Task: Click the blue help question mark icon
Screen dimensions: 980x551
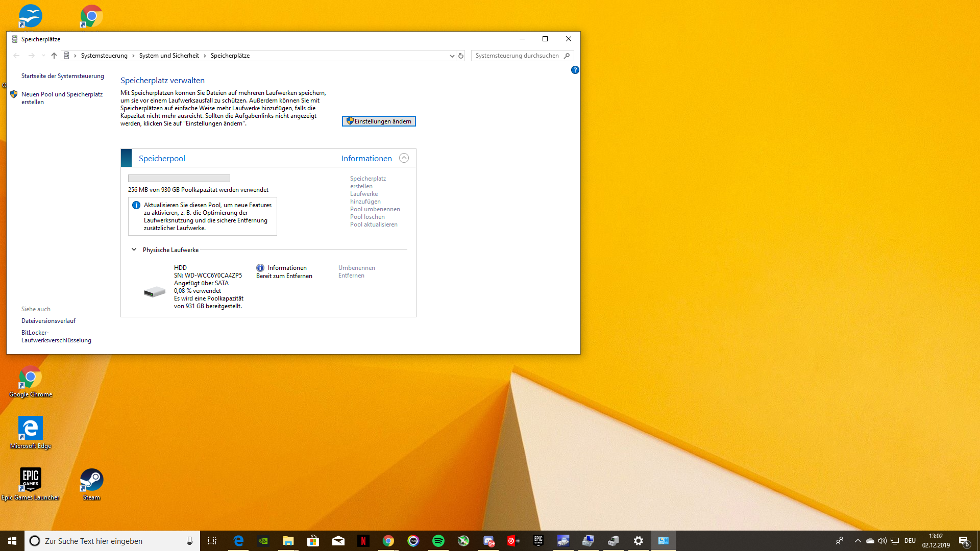Action: click(x=575, y=70)
